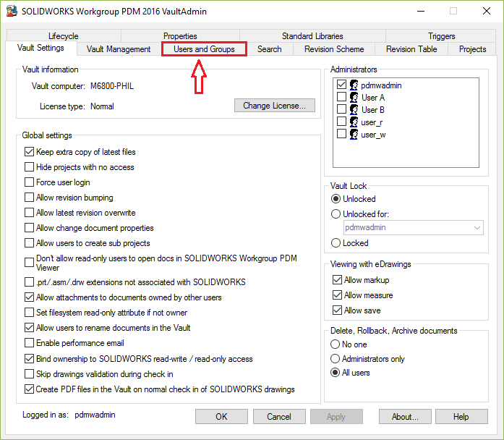
Task: Click OK to confirm settings
Action: pos(221,417)
